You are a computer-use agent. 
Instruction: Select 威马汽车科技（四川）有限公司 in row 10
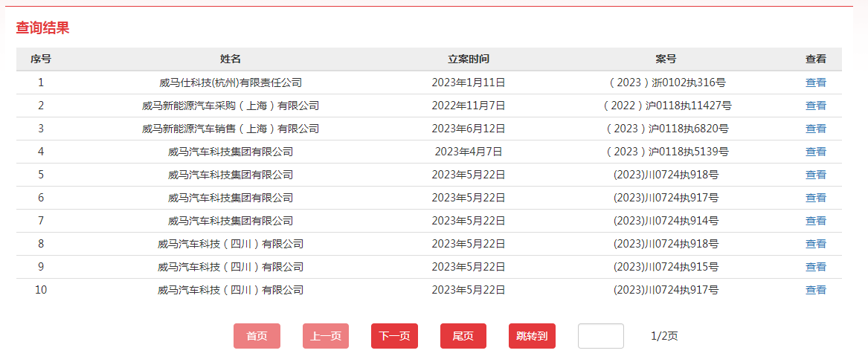[231, 290]
